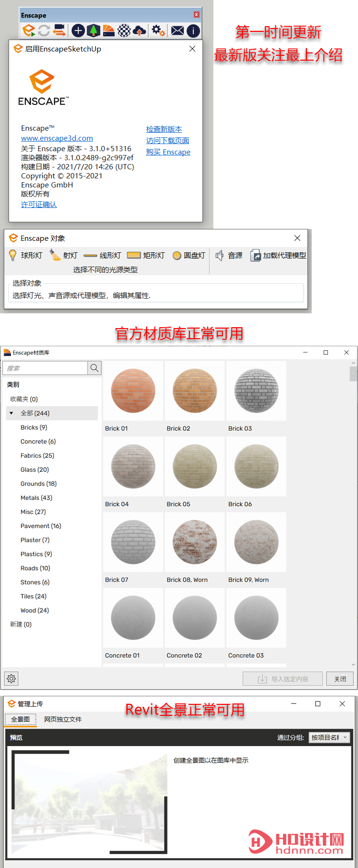Select the Concrete 01 material thumbnail

pyautogui.click(x=133, y=618)
